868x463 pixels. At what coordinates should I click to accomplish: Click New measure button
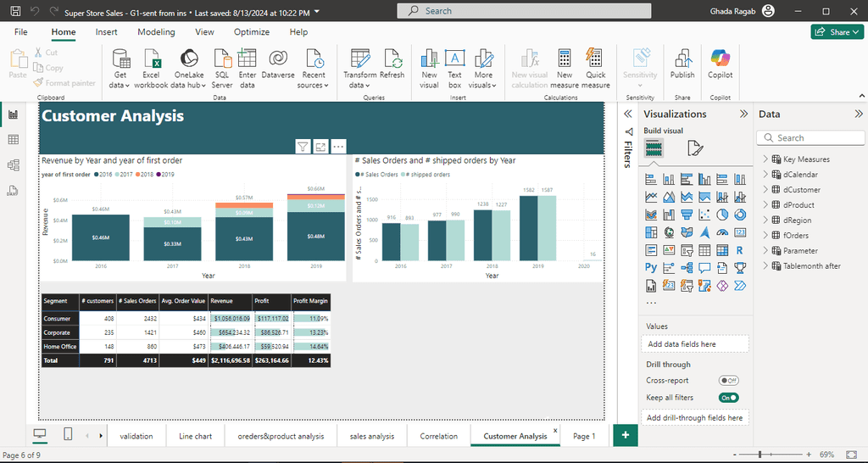[565, 69]
